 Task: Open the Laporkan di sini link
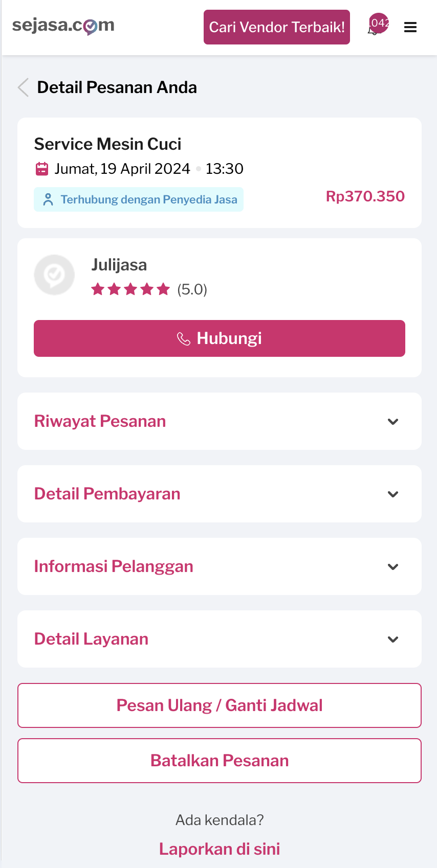[x=220, y=849]
